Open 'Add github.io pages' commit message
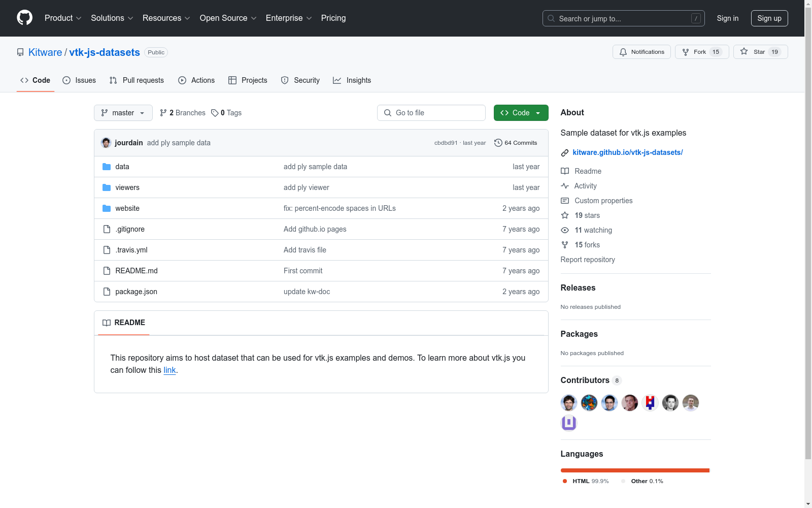This screenshot has width=812, height=508. [x=315, y=229]
